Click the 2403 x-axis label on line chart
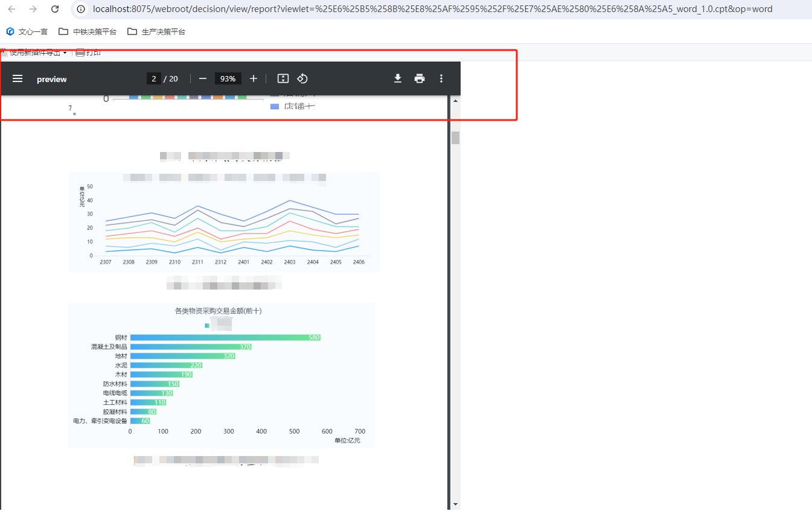Image resolution: width=812 pixels, height=523 pixels. [x=290, y=262]
